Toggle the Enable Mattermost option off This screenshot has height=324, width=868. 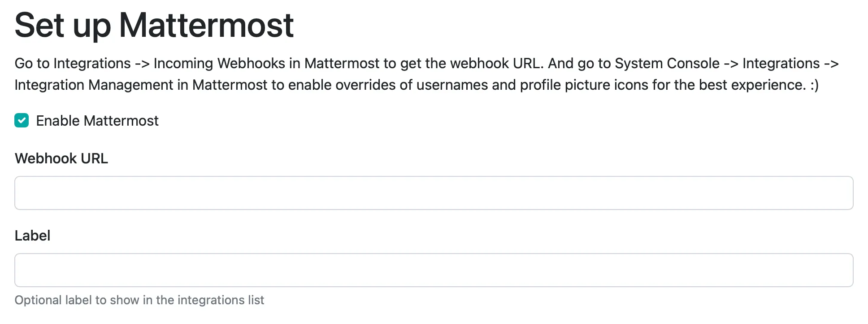tap(21, 120)
